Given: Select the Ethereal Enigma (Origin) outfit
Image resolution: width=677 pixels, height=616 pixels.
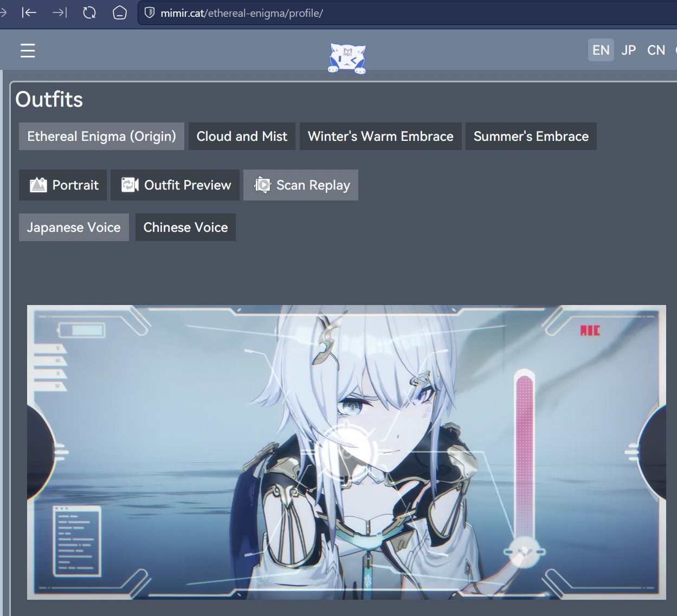Looking at the screenshot, I should [x=101, y=136].
